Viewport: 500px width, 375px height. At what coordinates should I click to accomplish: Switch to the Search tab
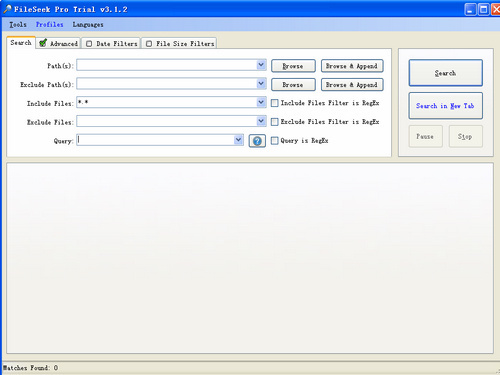point(21,43)
